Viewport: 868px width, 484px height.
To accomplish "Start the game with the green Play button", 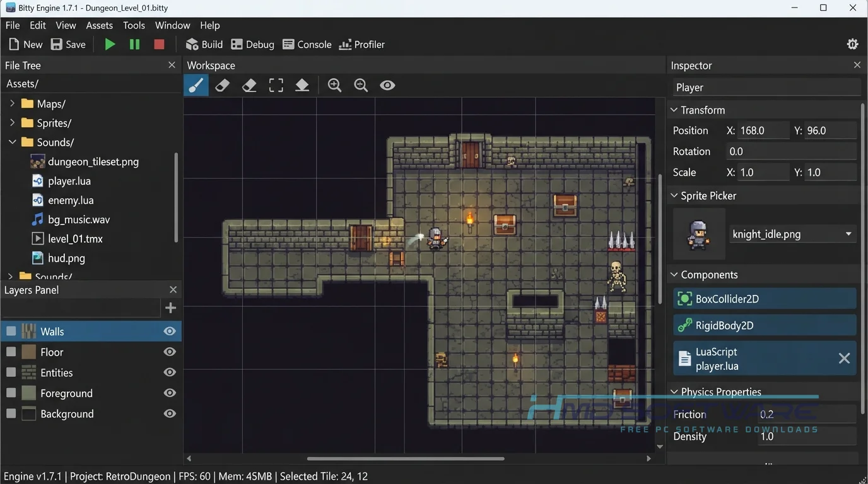I will [x=110, y=44].
